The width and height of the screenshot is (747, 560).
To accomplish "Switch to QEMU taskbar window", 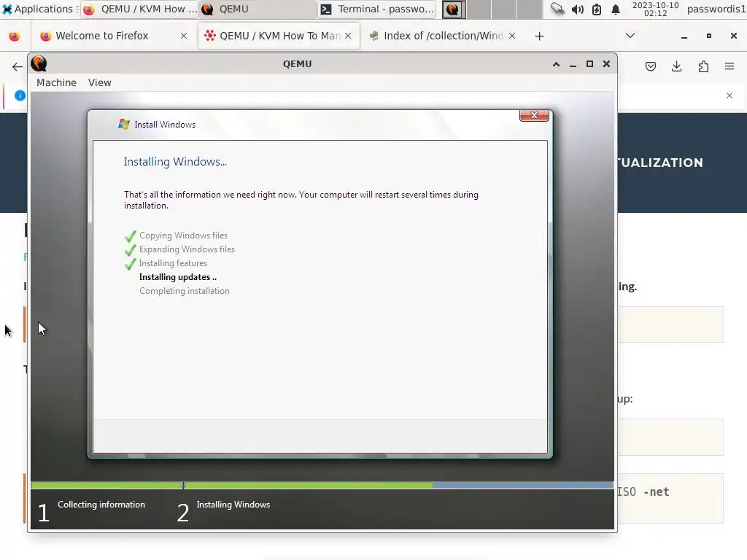I will [258, 9].
